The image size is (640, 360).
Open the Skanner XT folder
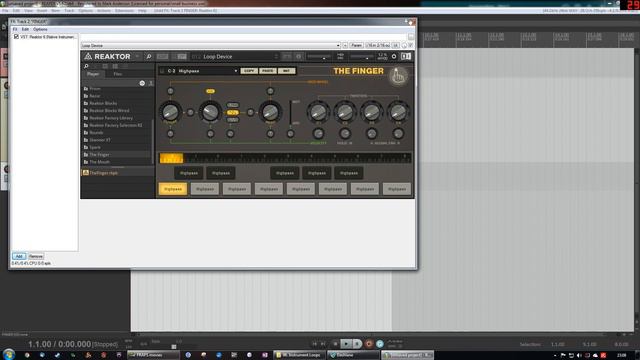pos(100,140)
